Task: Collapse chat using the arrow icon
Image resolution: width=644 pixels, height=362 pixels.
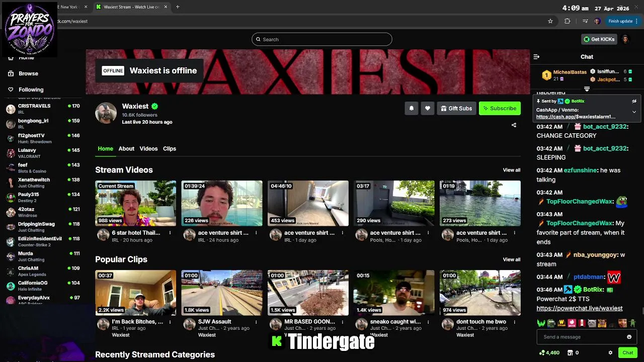Action: click(x=536, y=57)
